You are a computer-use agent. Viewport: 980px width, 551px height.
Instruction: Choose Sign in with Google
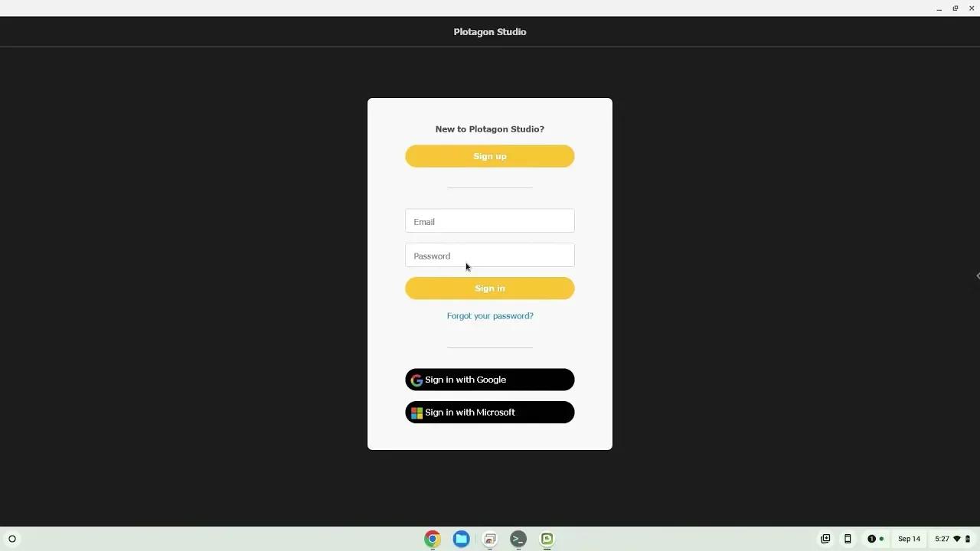pos(490,380)
